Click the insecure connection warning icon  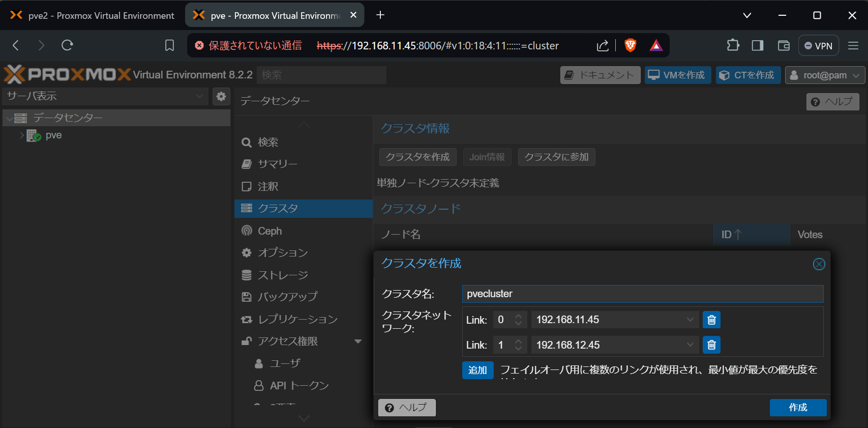199,46
